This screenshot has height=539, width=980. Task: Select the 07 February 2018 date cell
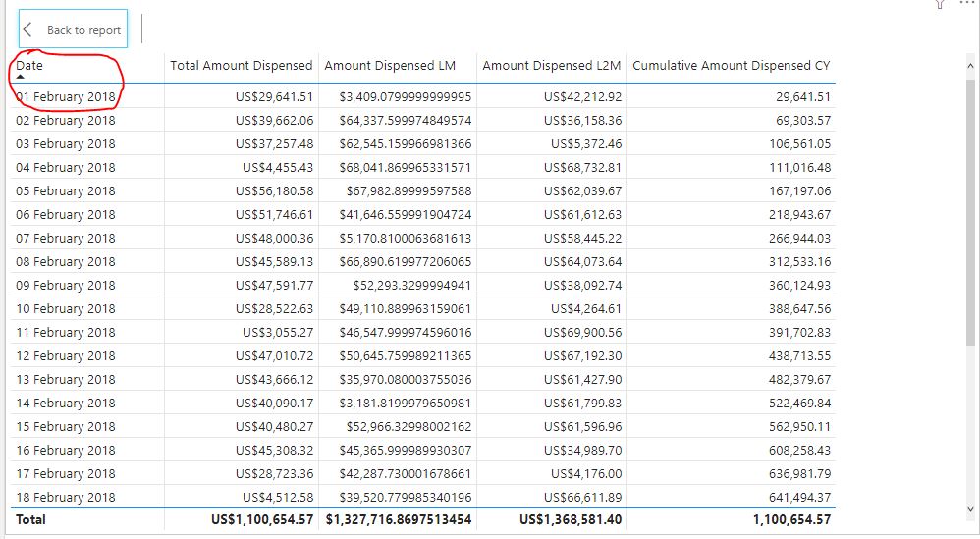66,238
